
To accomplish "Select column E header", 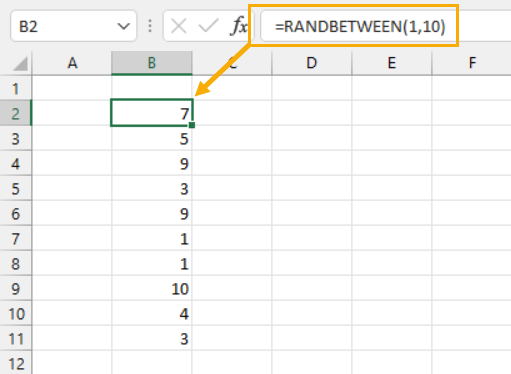I will [392, 63].
